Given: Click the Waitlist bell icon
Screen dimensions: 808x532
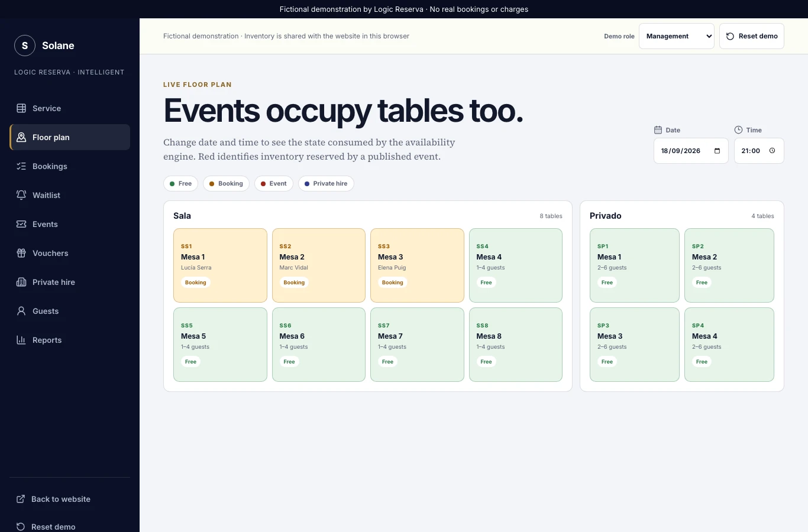Looking at the screenshot, I should (x=21, y=195).
